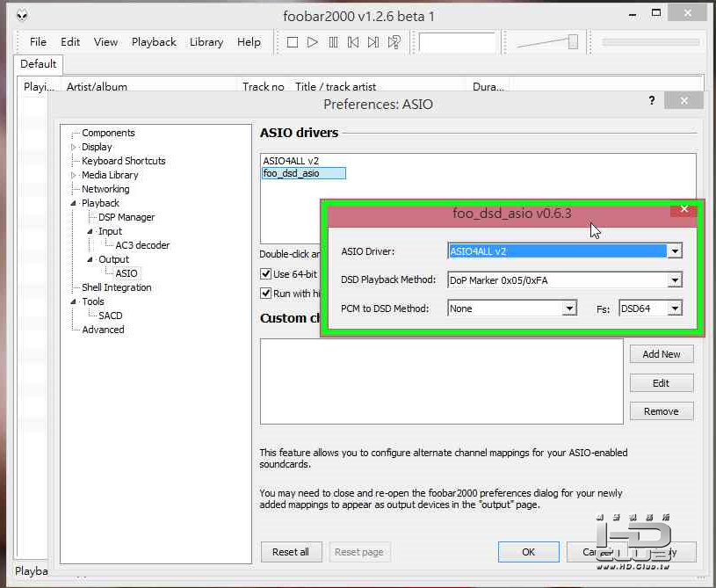Image resolution: width=716 pixels, height=588 pixels.
Task: Select ASIO under Output in tree
Action: point(127,273)
